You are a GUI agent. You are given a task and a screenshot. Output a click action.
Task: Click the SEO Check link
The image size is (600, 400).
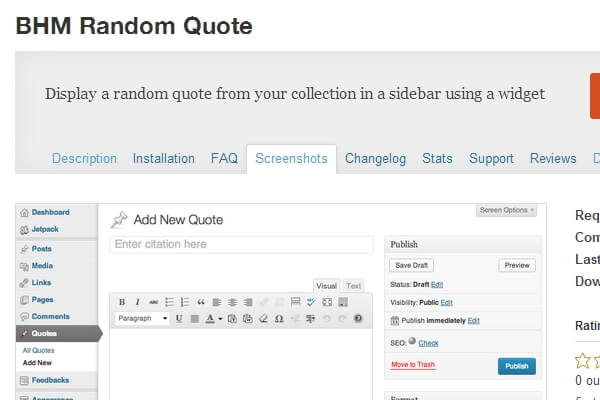(428, 343)
